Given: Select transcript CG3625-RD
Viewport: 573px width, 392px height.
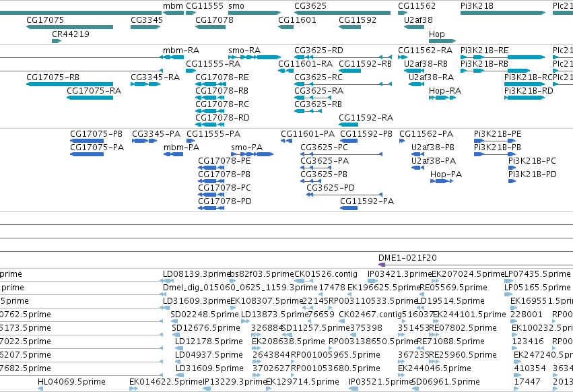Looking at the screenshot, I should (x=318, y=51).
